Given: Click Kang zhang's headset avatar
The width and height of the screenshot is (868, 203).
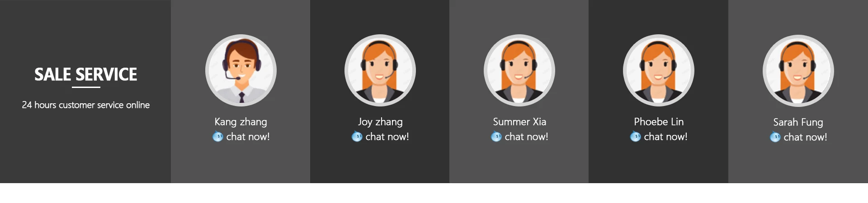Looking at the screenshot, I should (x=241, y=70).
